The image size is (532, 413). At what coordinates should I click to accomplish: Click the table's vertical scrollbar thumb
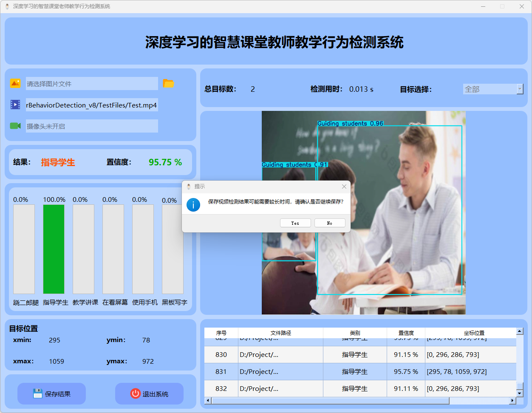coord(520,386)
